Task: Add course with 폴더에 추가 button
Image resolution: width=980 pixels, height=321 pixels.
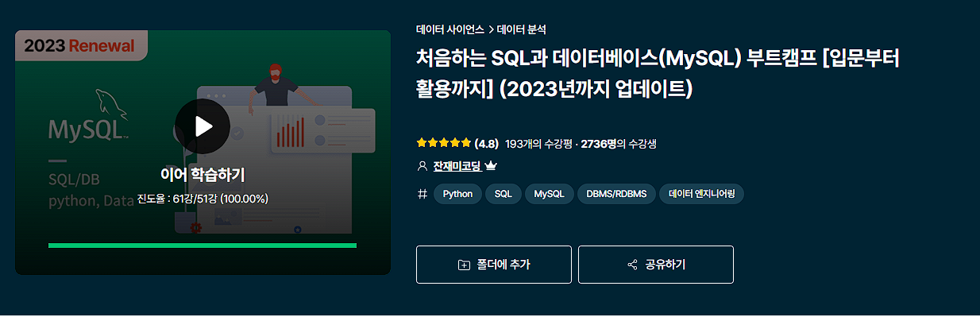Action: [x=494, y=265]
